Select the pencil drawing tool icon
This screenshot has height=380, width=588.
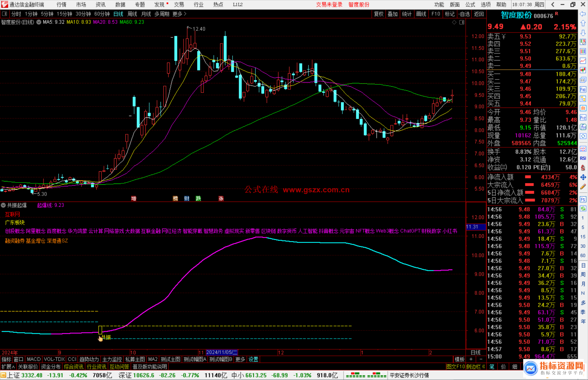tap(583, 187)
